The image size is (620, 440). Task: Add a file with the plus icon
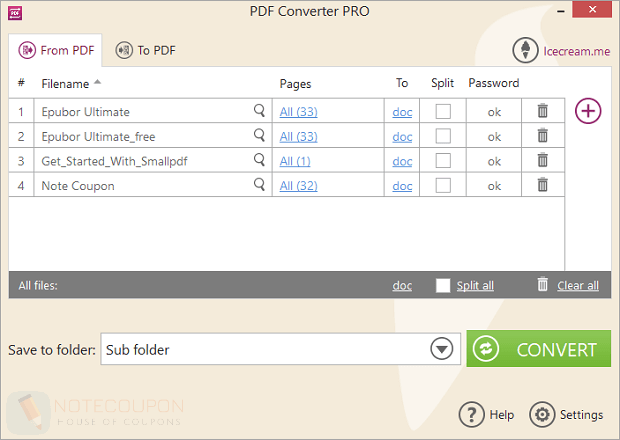pyautogui.click(x=588, y=111)
